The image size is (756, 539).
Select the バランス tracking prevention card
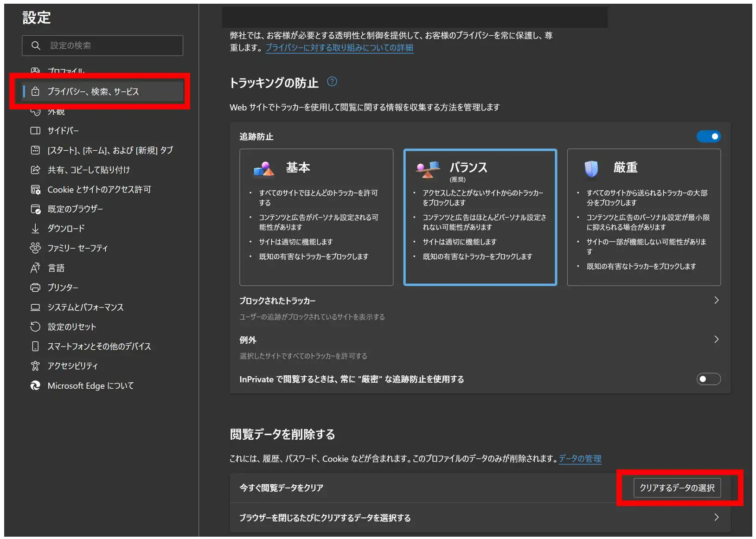(x=480, y=217)
